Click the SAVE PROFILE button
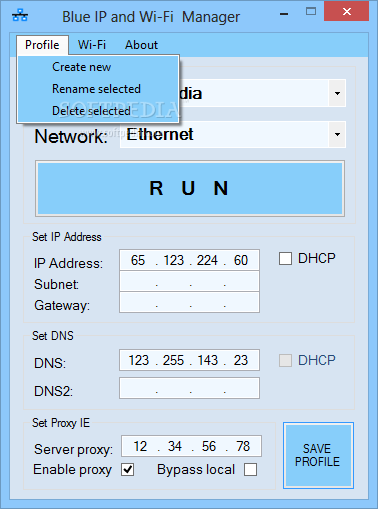Screen dimensions: 378x509 tap(318, 455)
